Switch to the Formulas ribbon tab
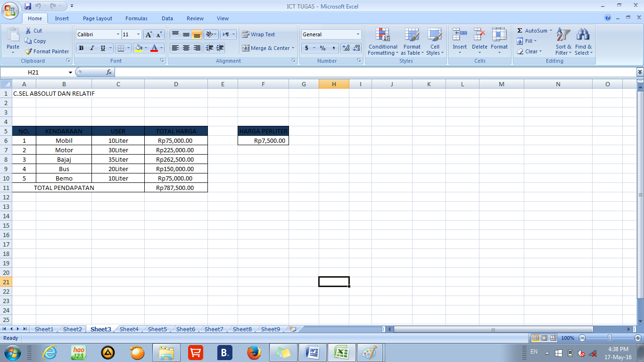The width and height of the screenshot is (644, 362). (136, 18)
